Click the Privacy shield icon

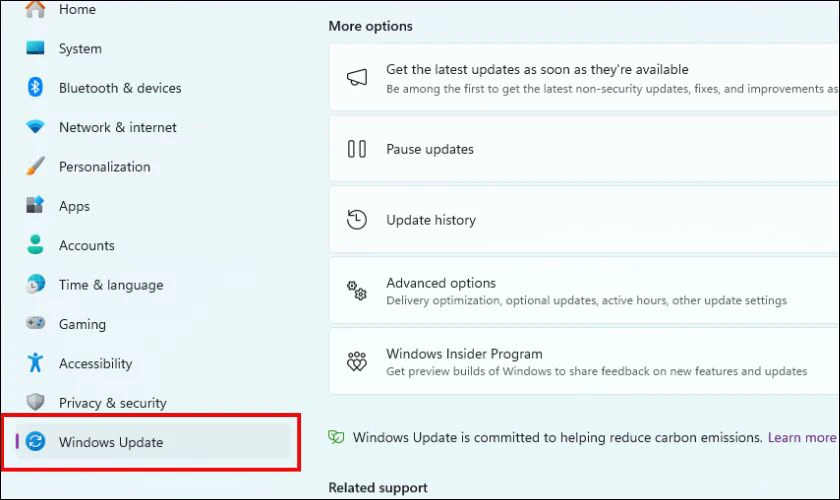pyautogui.click(x=35, y=402)
